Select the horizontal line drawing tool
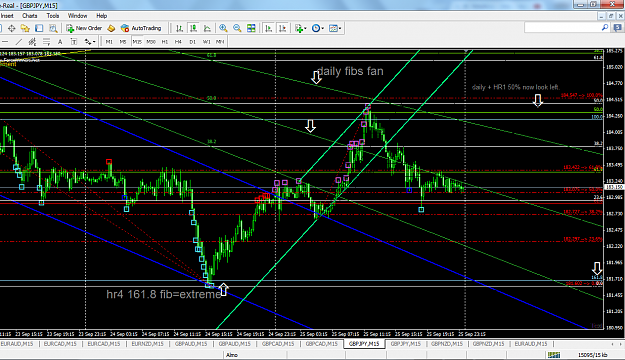Image resolution: width=625 pixels, height=360 pixels. [5, 42]
